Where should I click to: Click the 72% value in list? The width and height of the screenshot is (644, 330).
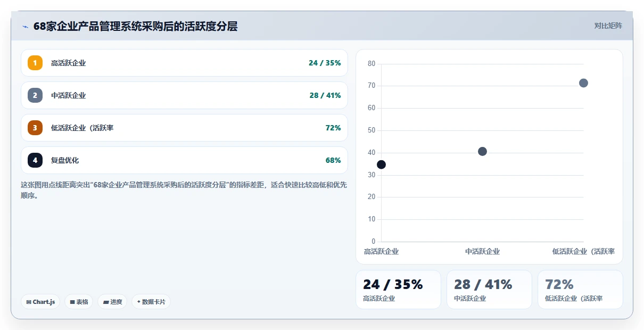333,128
